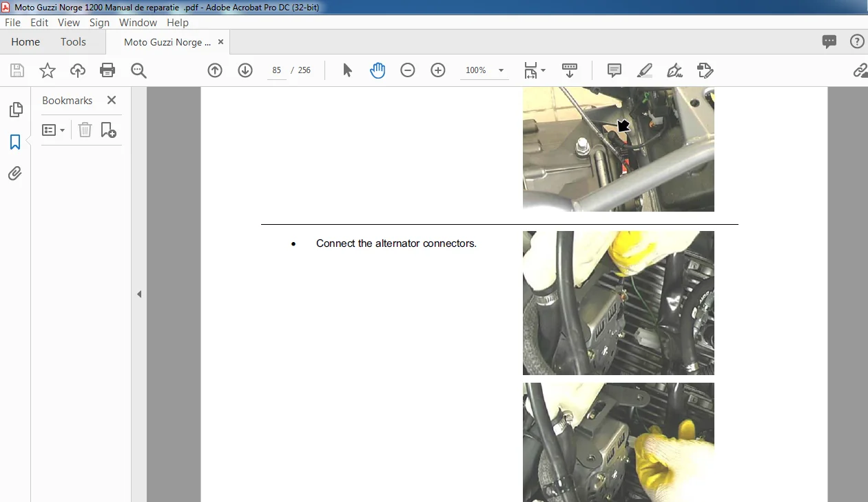Open the help question mark icon
The height and width of the screenshot is (502, 868).
858,42
